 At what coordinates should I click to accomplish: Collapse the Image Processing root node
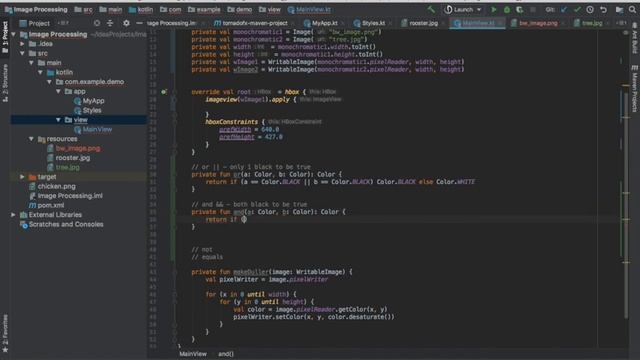tap(14, 34)
